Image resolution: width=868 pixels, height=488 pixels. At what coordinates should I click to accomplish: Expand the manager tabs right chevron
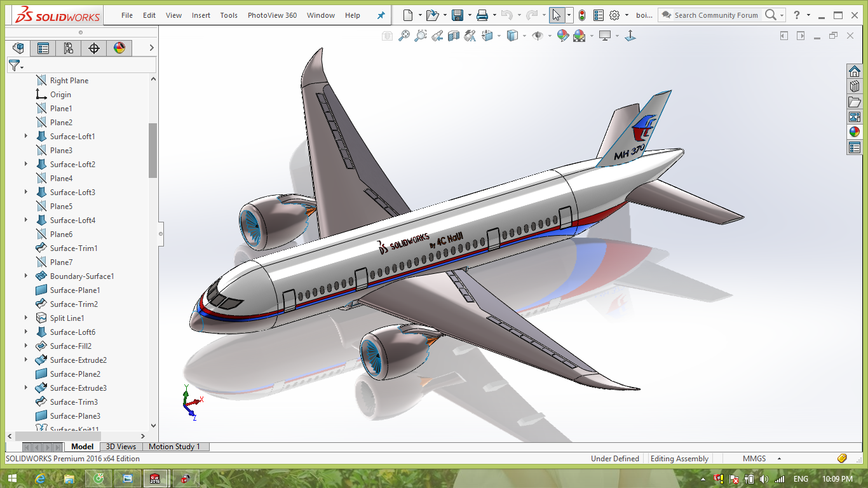click(x=151, y=48)
